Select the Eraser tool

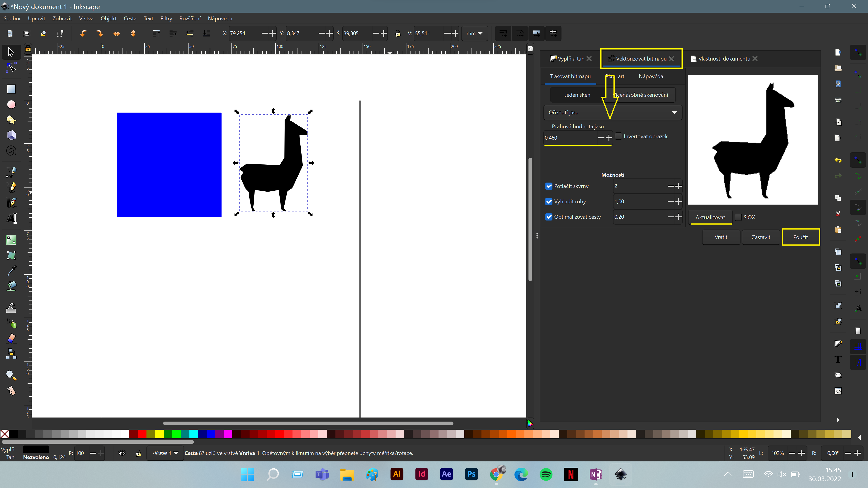[x=11, y=338]
